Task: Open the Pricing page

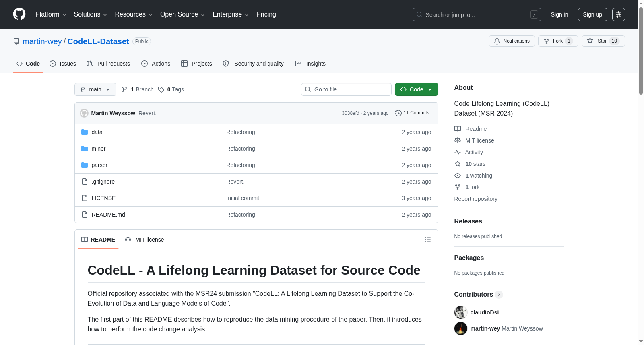Action: tap(266, 14)
